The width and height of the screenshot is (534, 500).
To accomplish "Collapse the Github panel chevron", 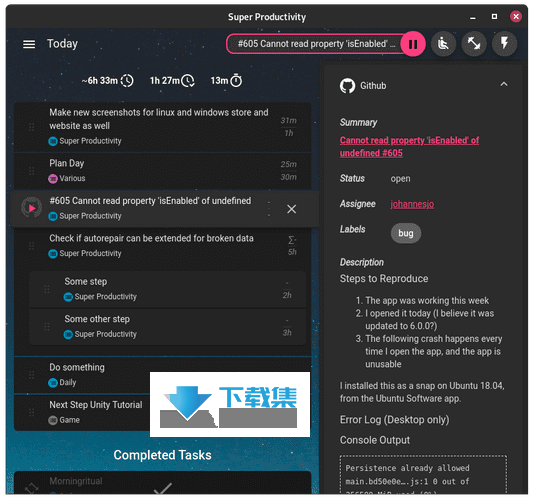I will (x=504, y=84).
